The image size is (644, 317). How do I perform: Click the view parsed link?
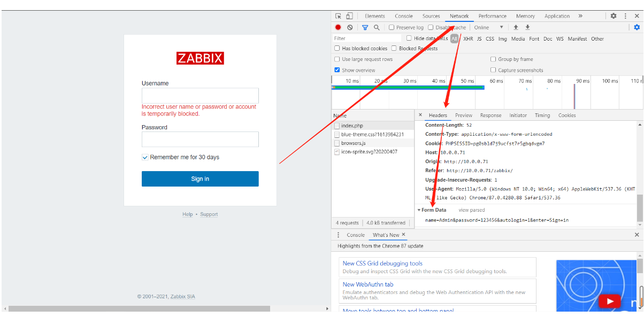coord(472,210)
